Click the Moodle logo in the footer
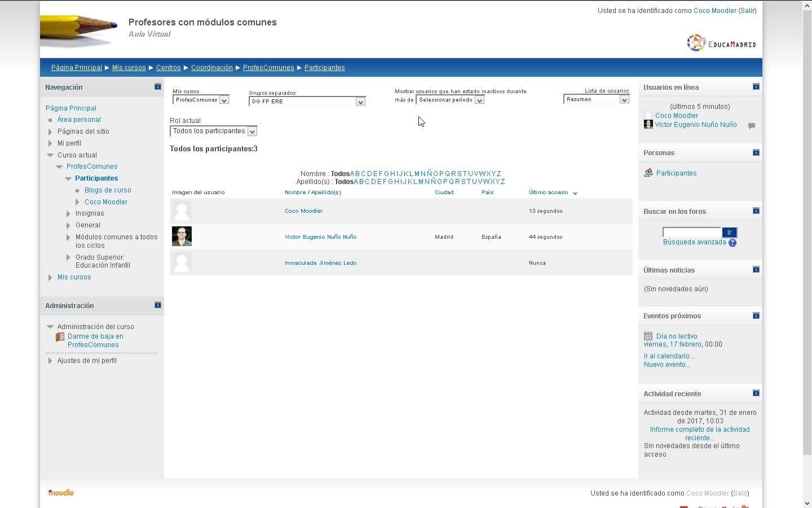This screenshot has width=812, height=508. click(x=61, y=493)
